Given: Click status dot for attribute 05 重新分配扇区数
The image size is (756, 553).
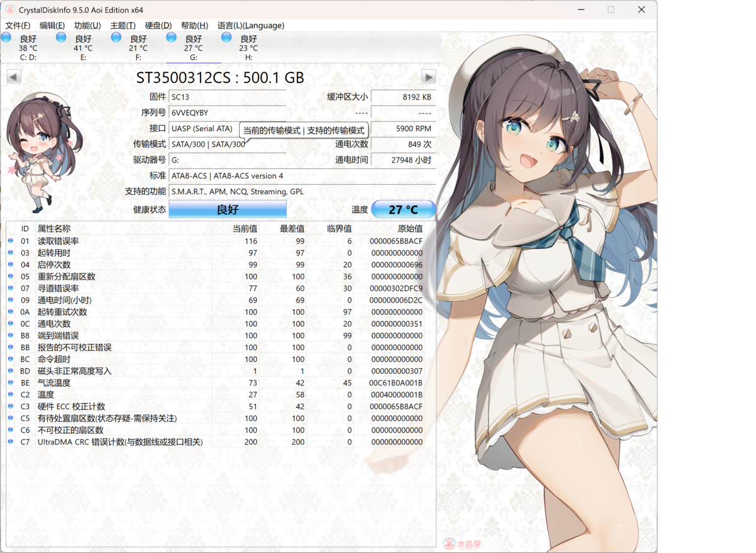Looking at the screenshot, I should pyautogui.click(x=11, y=276).
